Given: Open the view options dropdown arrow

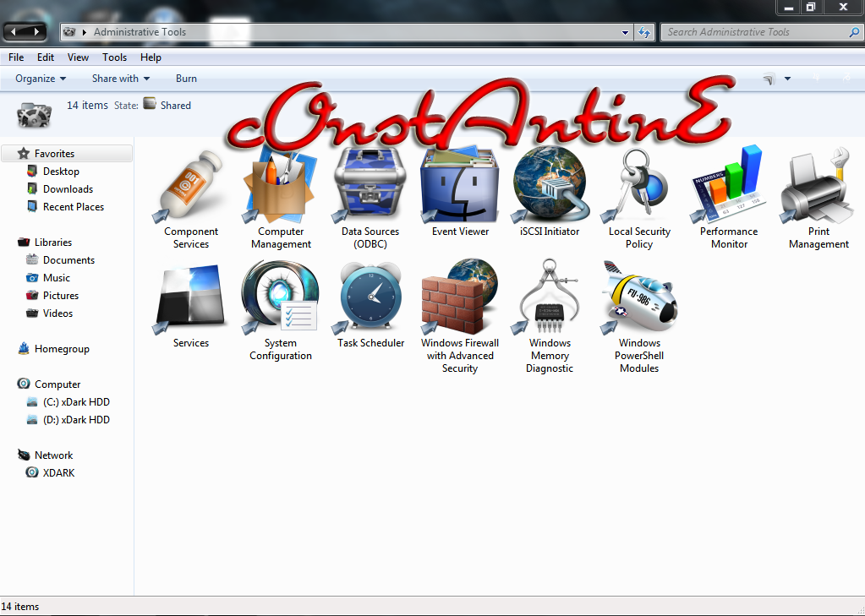Looking at the screenshot, I should tap(788, 79).
